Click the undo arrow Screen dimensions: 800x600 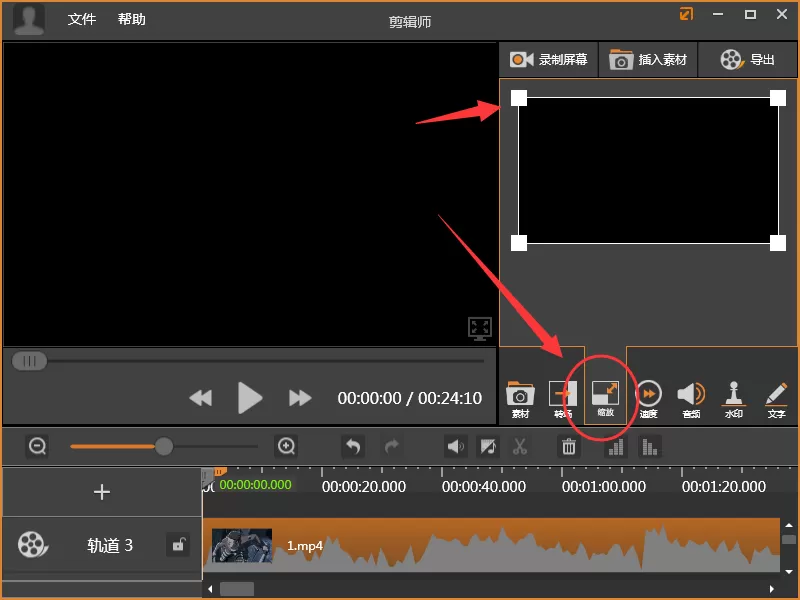[x=353, y=447]
